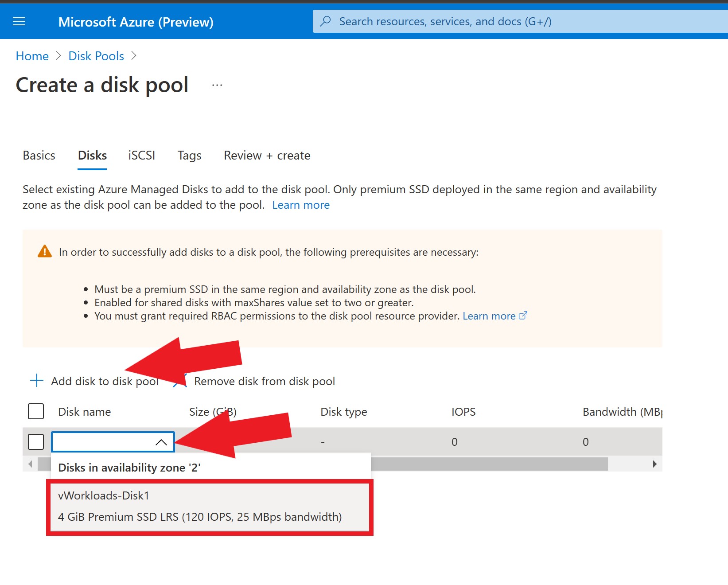Open the ellipsis menu beside Create a disk pool
The width and height of the screenshot is (728, 585).
(x=217, y=84)
